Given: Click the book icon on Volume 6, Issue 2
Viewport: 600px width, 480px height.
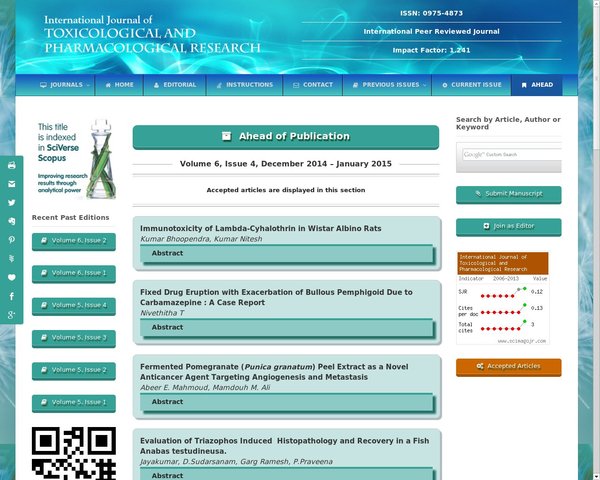Looking at the screenshot, I should [x=44, y=240].
